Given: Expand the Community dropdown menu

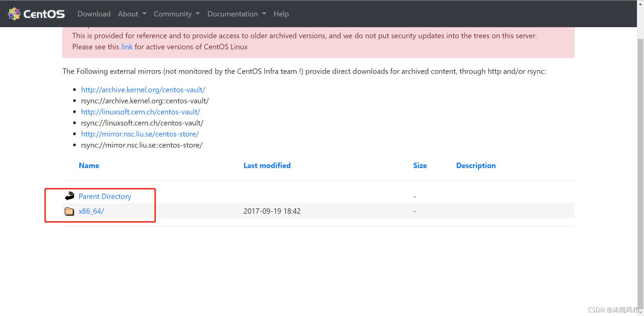Looking at the screenshot, I should [177, 14].
